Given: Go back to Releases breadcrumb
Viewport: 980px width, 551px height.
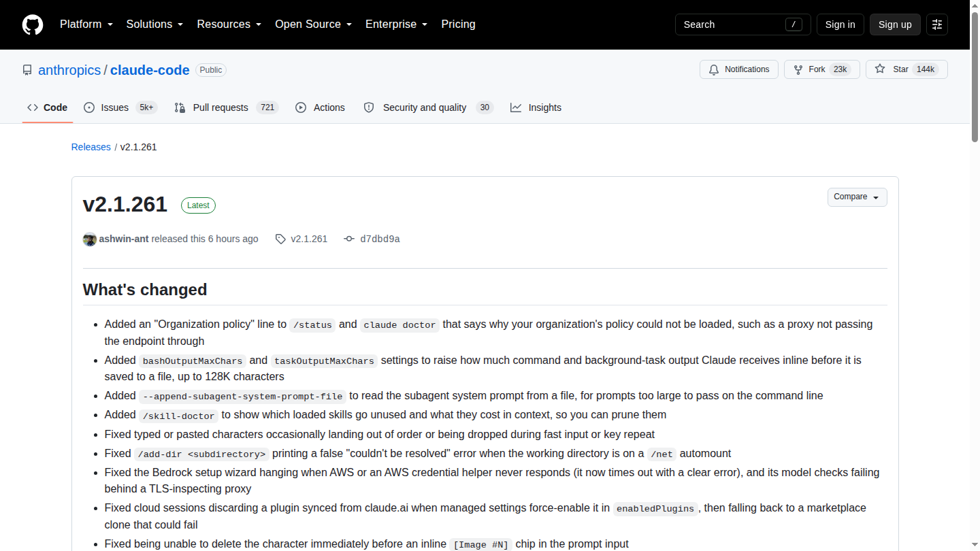Looking at the screenshot, I should pyautogui.click(x=91, y=147).
